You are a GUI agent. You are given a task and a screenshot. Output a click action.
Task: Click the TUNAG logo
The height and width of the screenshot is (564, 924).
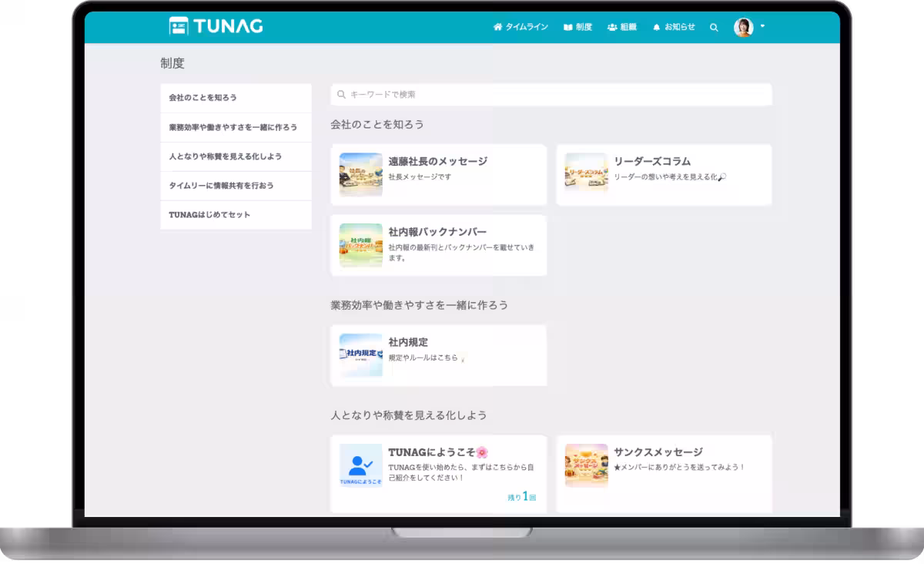pyautogui.click(x=216, y=26)
